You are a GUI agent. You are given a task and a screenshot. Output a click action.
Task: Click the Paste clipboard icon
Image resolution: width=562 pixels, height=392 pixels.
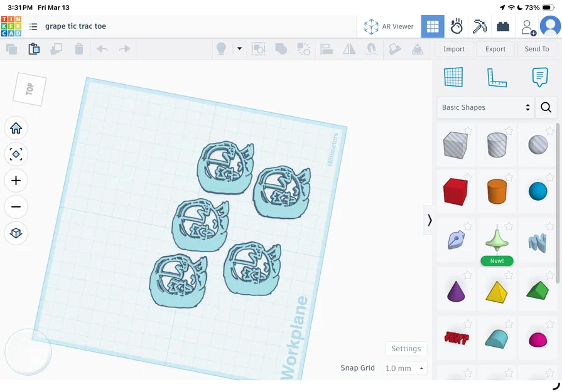point(34,49)
